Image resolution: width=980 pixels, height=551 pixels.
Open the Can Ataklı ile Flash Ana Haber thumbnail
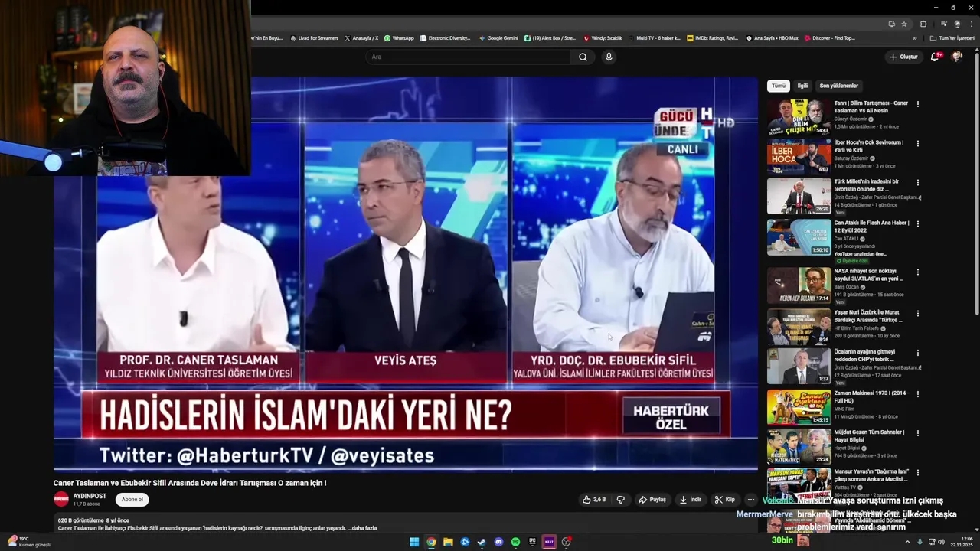click(x=799, y=236)
